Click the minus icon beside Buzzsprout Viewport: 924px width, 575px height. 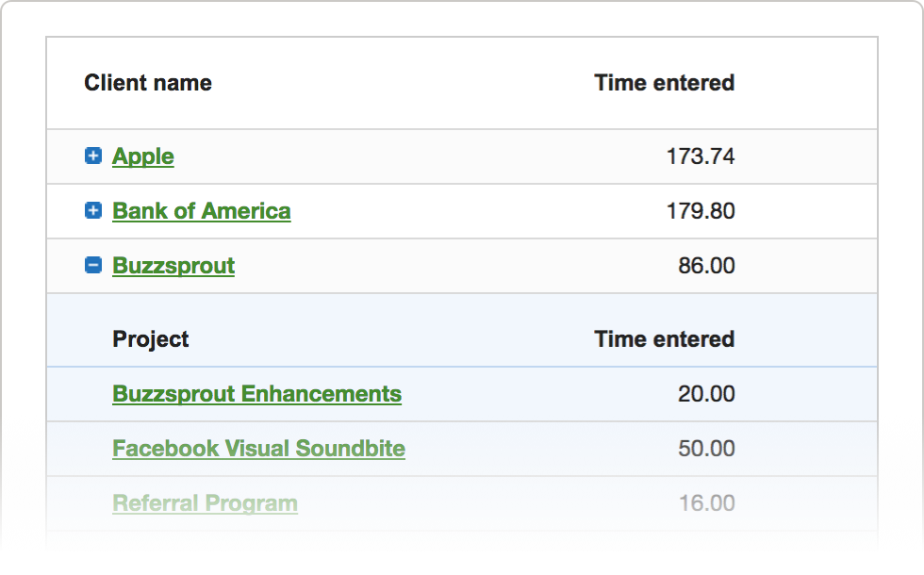[93, 266]
